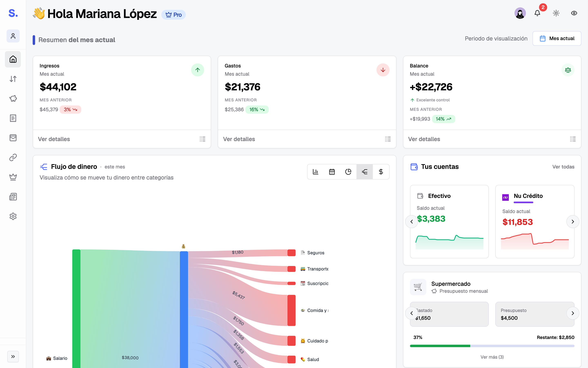Click the Balance scales icon
This screenshot has height=368, width=588.
pyautogui.click(x=568, y=70)
